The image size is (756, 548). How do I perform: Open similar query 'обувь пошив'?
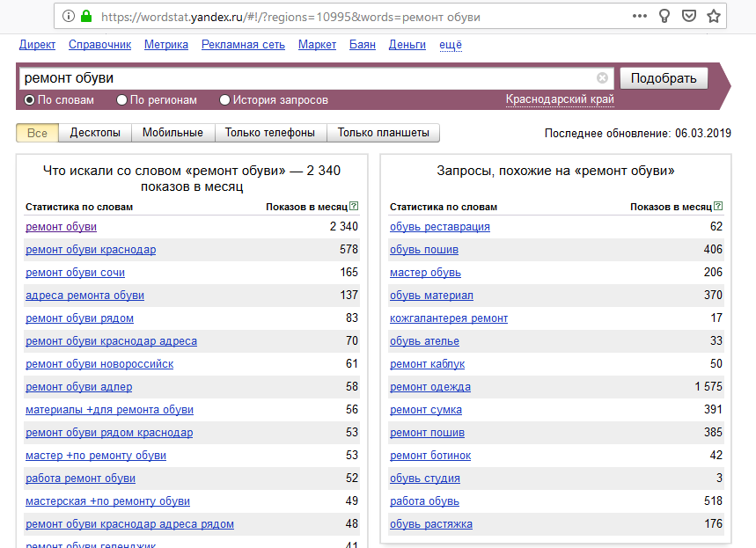pyautogui.click(x=424, y=250)
